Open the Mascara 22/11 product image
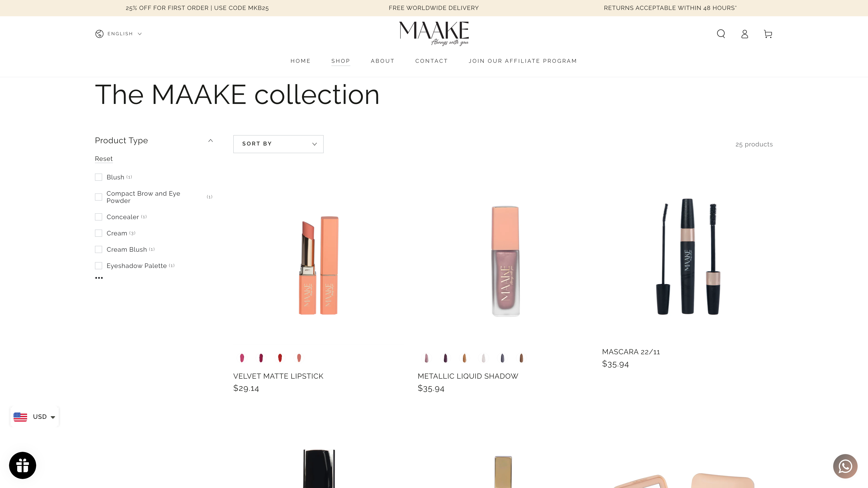 coord(687,257)
